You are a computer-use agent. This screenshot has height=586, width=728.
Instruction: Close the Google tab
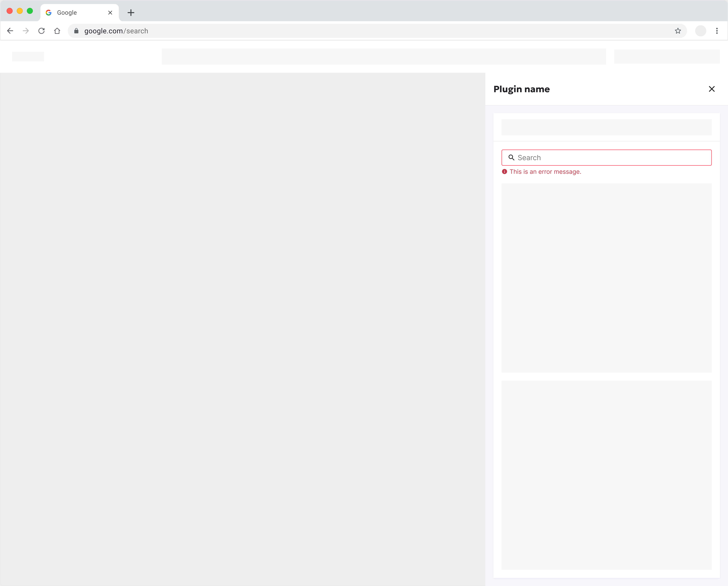(110, 13)
